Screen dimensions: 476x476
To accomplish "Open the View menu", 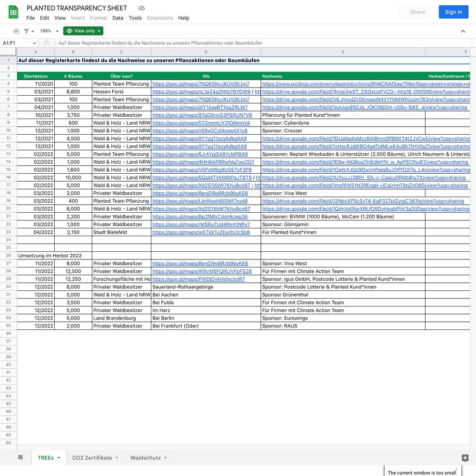I will click(60, 18).
